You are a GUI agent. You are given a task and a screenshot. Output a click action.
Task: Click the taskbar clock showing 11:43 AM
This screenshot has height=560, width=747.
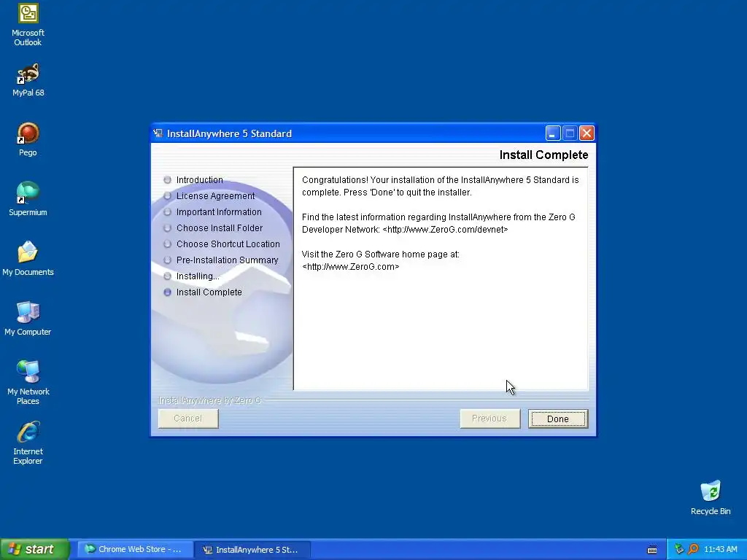coord(720,549)
